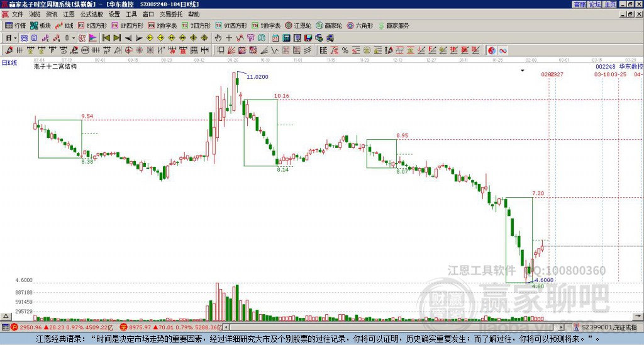Open the 文件 menu
The width and height of the screenshot is (644, 345).
[18, 14]
